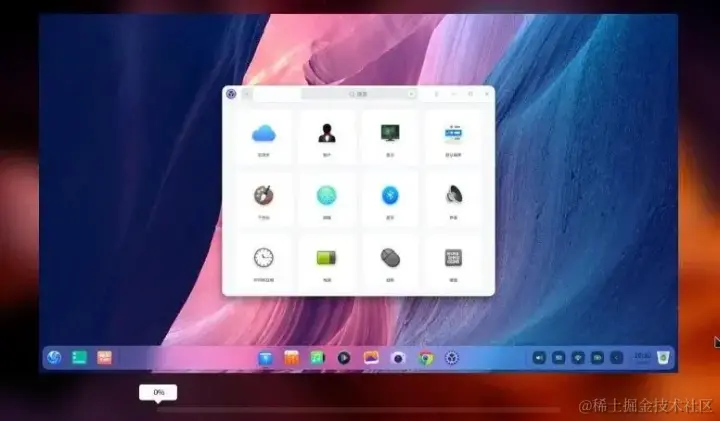Open the Mouse settings tile

[390, 262]
